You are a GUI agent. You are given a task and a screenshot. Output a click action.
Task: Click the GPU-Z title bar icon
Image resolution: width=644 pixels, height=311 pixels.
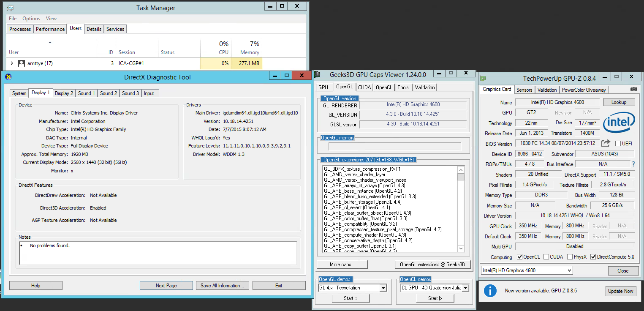pos(483,78)
